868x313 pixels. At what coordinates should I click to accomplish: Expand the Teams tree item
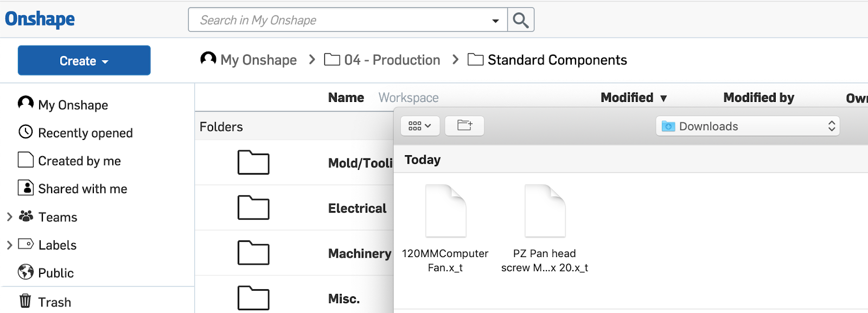9,217
